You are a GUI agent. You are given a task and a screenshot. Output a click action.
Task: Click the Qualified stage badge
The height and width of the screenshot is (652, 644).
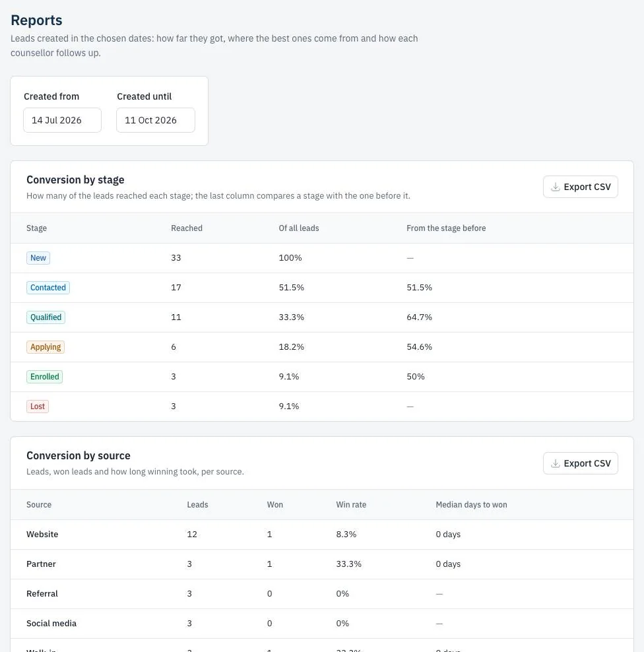pos(46,317)
